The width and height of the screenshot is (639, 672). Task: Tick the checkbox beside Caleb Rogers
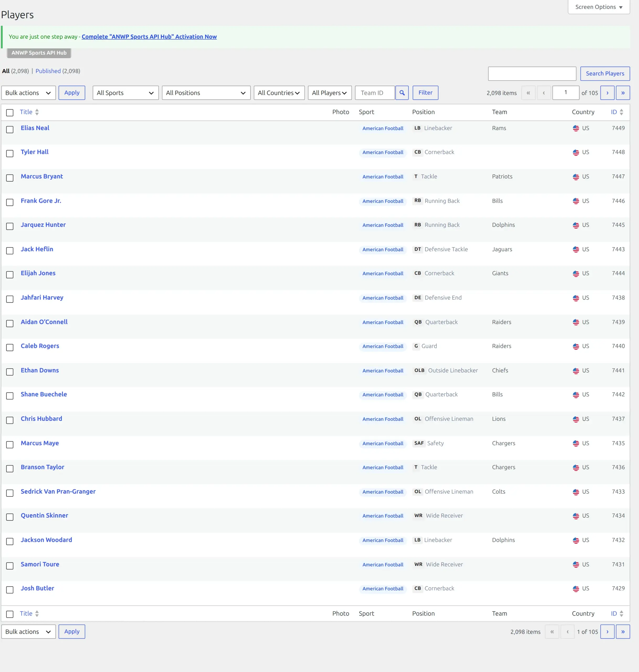click(10, 347)
